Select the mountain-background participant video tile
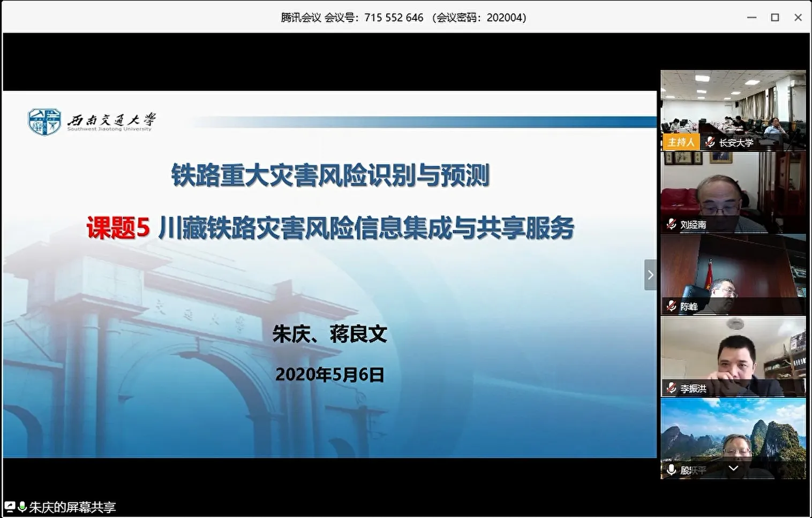Screen dimensions: 812x518 click(733, 431)
